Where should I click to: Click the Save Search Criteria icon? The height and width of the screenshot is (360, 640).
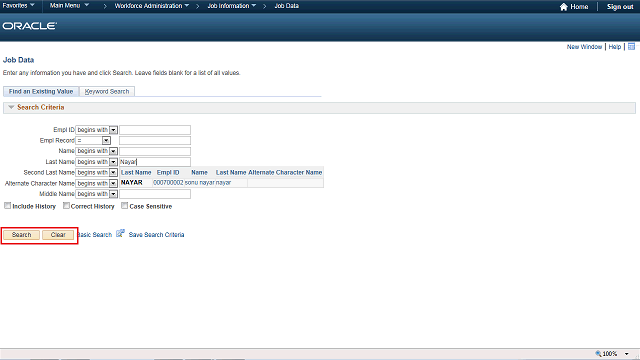pyautogui.click(x=120, y=233)
